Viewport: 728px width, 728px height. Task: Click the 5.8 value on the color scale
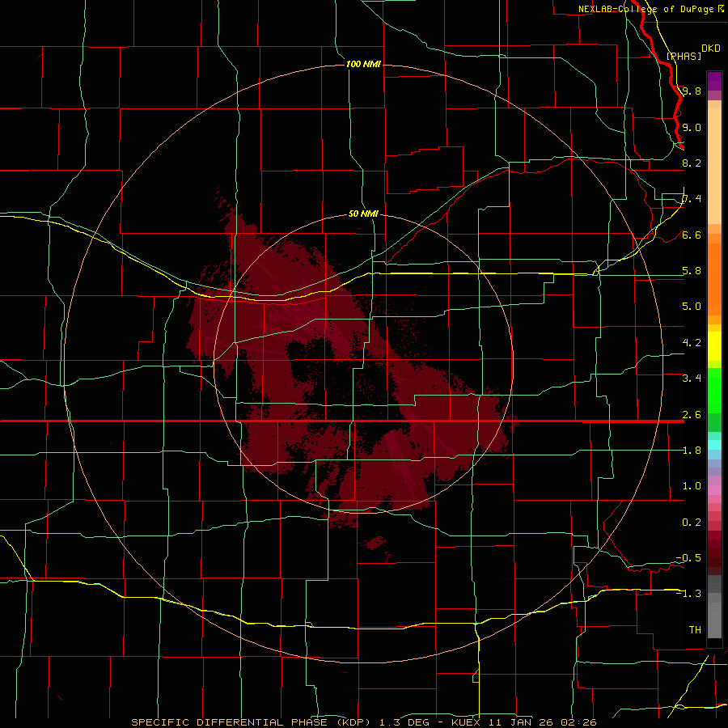(692, 271)
